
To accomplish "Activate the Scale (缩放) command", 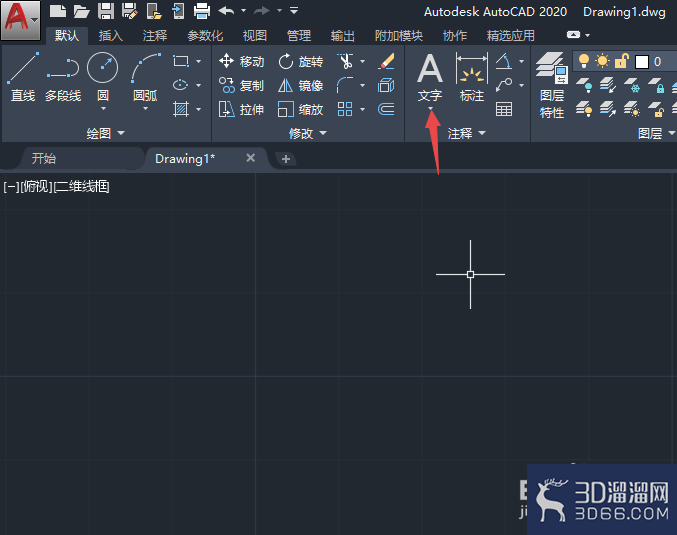I will 301,109.
